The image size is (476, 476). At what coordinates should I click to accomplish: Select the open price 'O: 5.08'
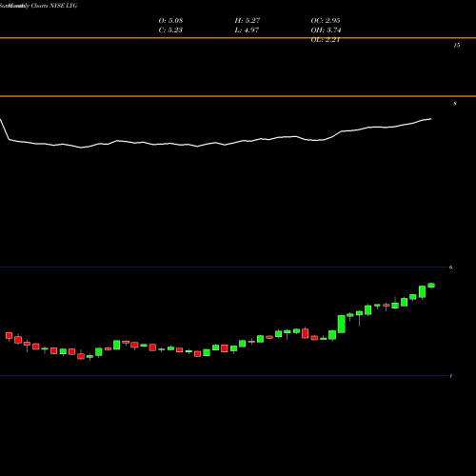(170, 21)
